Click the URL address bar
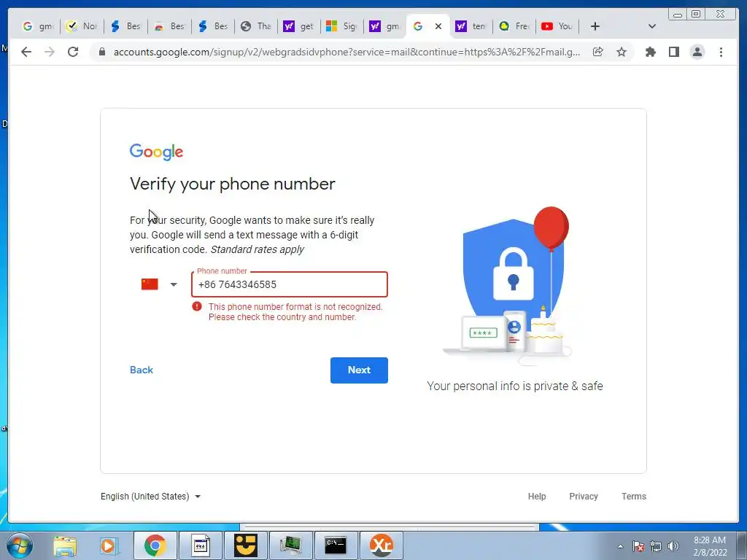747x560 pixels. [x=347, y=52]
